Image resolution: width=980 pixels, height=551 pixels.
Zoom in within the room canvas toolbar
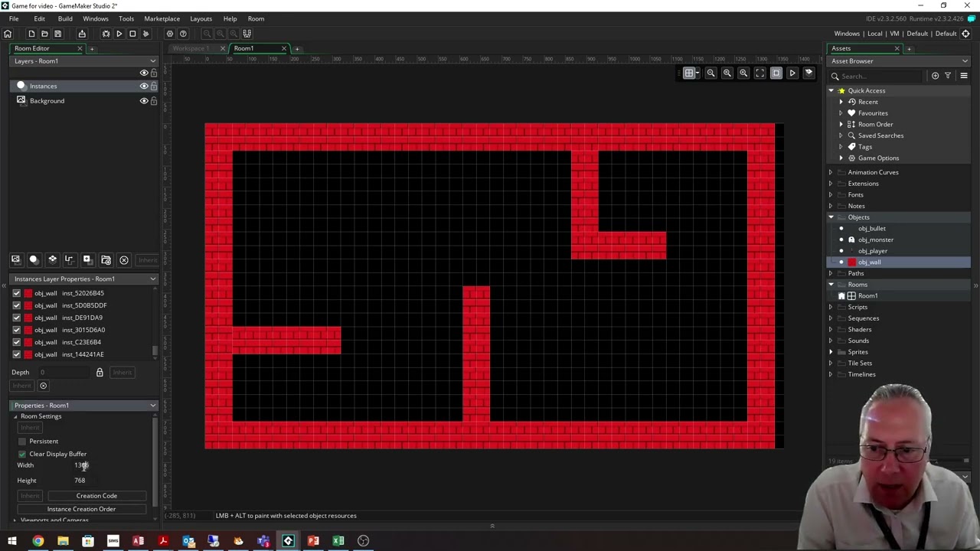point(743,73)
